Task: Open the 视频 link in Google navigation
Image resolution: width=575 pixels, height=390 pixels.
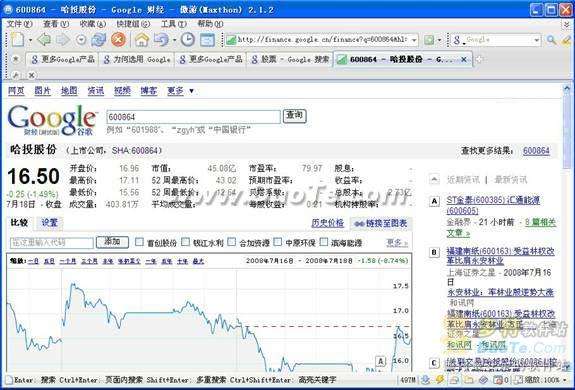Action: click(122, 91)
